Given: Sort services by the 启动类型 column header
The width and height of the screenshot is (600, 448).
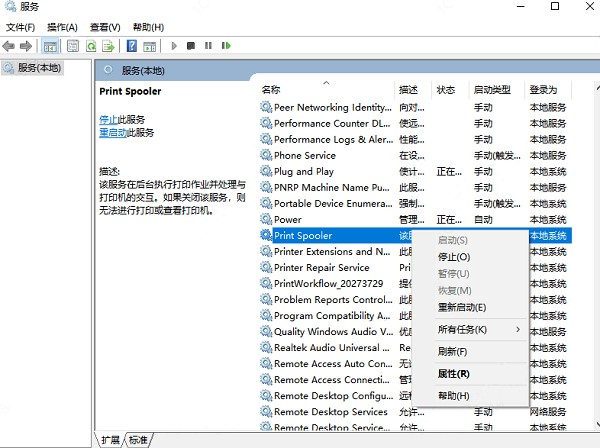Looking at the screenshot, I should pos(492,90).
